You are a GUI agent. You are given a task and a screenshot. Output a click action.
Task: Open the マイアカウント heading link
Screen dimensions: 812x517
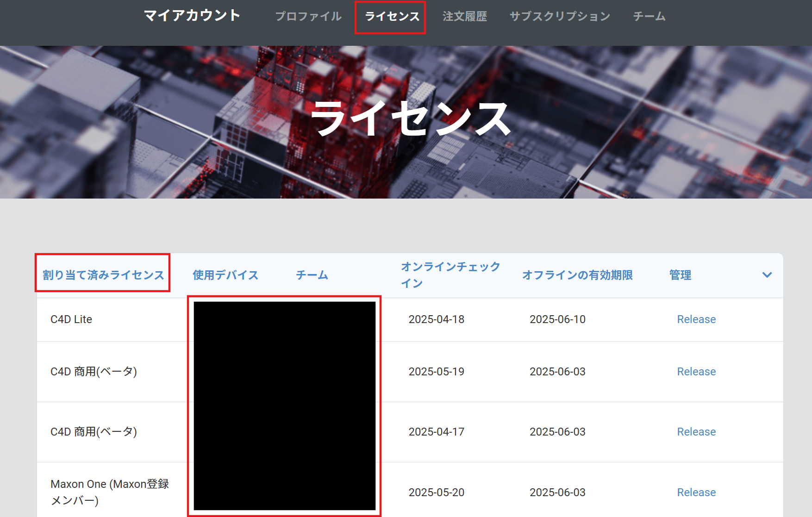click(192, 16)
